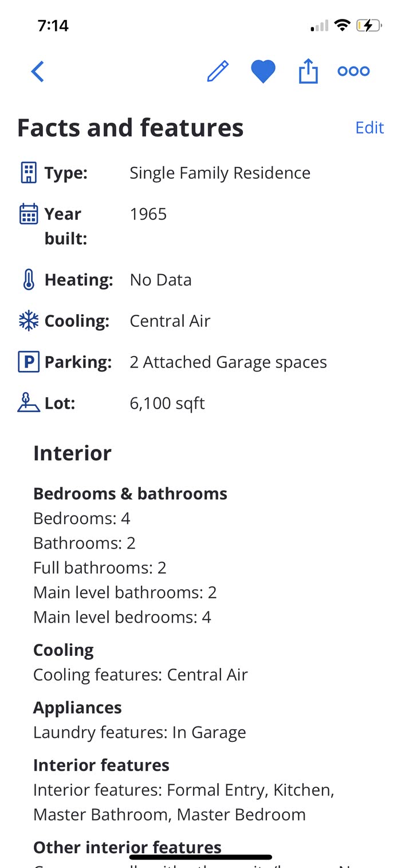Tap the back arrow chevron
Screen dimensions: 401x868
click(38, 72)
